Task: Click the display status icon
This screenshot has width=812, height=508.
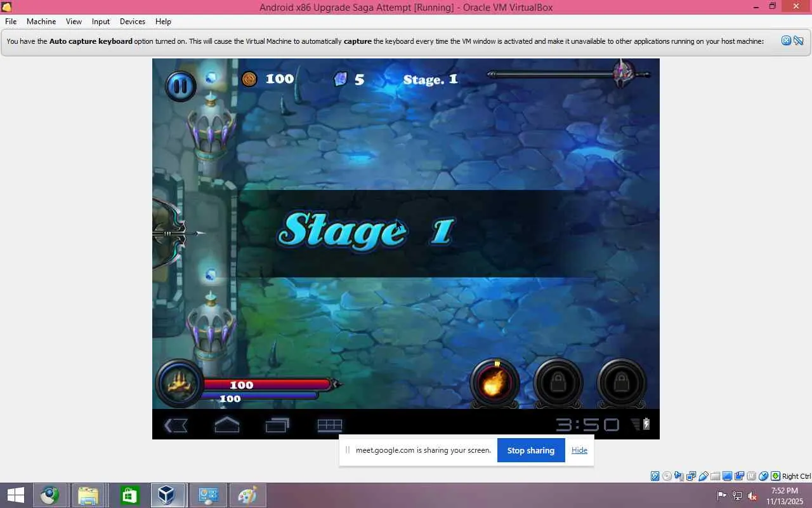Action: click(x=727, y=476)
